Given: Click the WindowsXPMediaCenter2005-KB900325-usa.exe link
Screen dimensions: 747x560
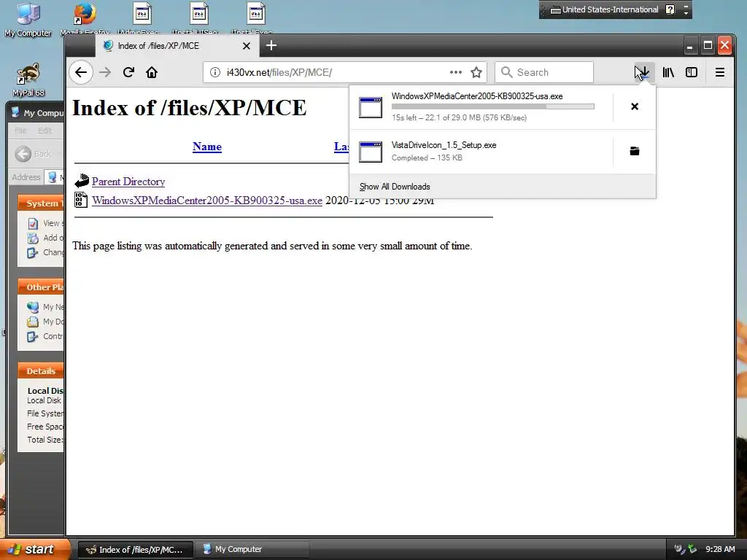Looking at the screenshot, I should pyautogui.click(x=207, y=201).
